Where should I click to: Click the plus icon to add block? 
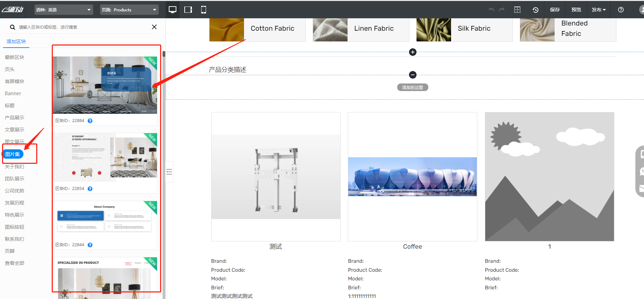[x=412, y=52]
